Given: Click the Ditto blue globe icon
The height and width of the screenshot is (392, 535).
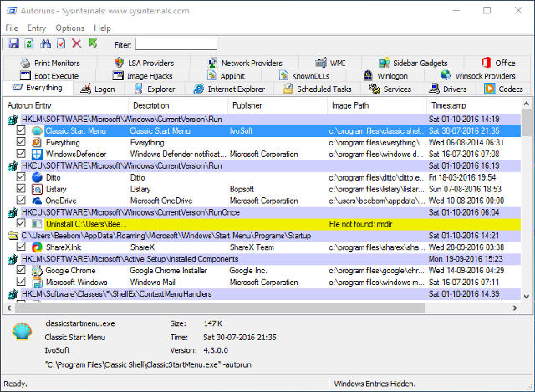Looking at the screenshot, I should pos(37,177).
